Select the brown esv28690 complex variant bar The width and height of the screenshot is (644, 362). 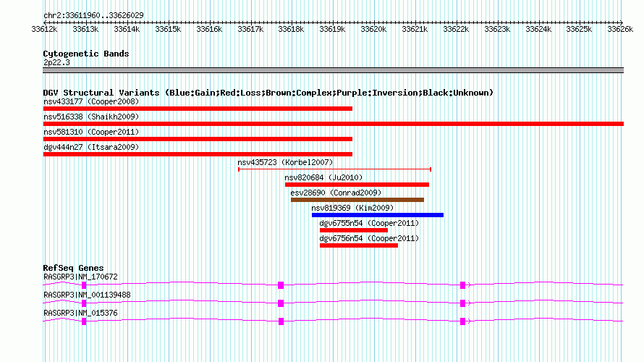click(x=357, y=200)
